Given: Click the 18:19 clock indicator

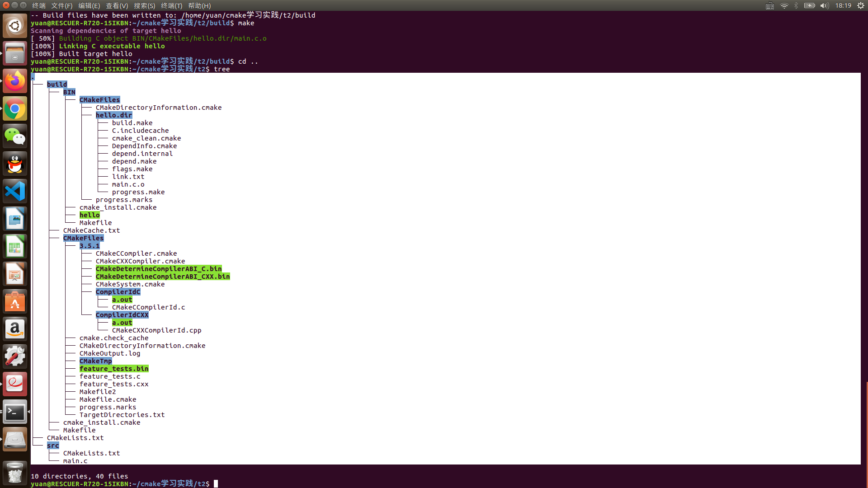Looking at the screenshot, I should pos(843,5).
